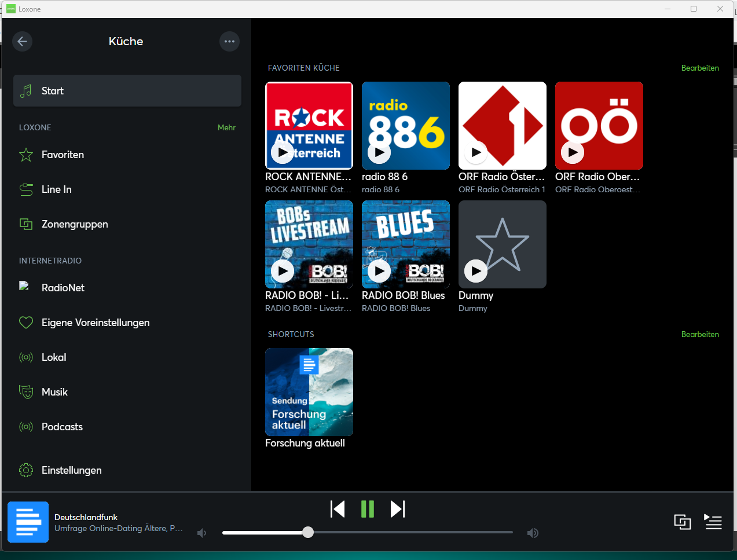Open Einstellungen settings
The image size is (737, 560).
tap(127, 470)
